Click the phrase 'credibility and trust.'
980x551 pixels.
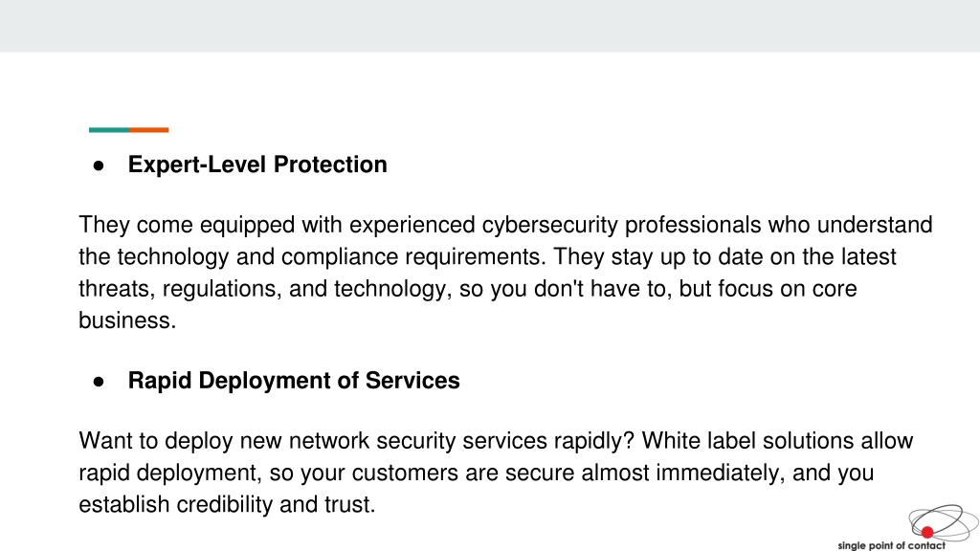point(276,505)
